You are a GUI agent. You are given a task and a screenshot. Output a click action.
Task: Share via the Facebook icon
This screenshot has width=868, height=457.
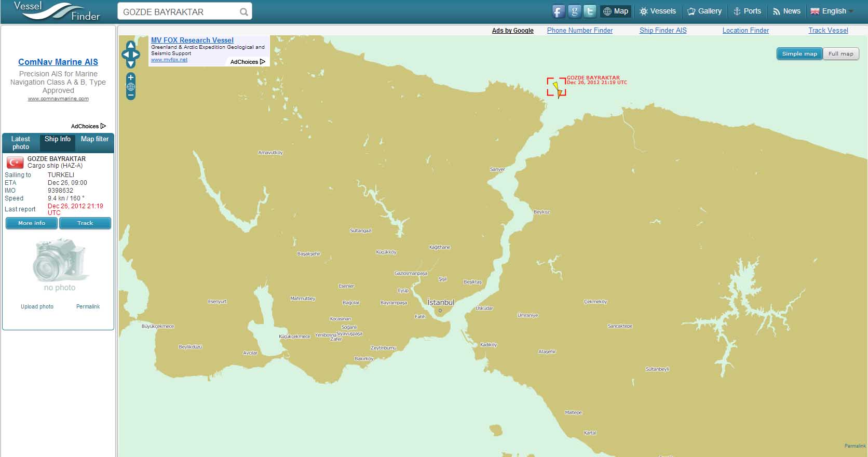coord(558,11)
